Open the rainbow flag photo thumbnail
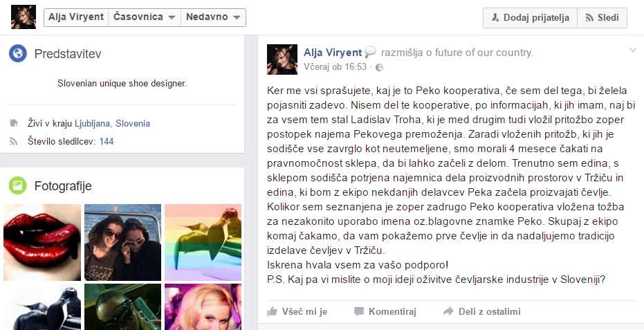The image size is (644, 330). (x=203, y=242)
